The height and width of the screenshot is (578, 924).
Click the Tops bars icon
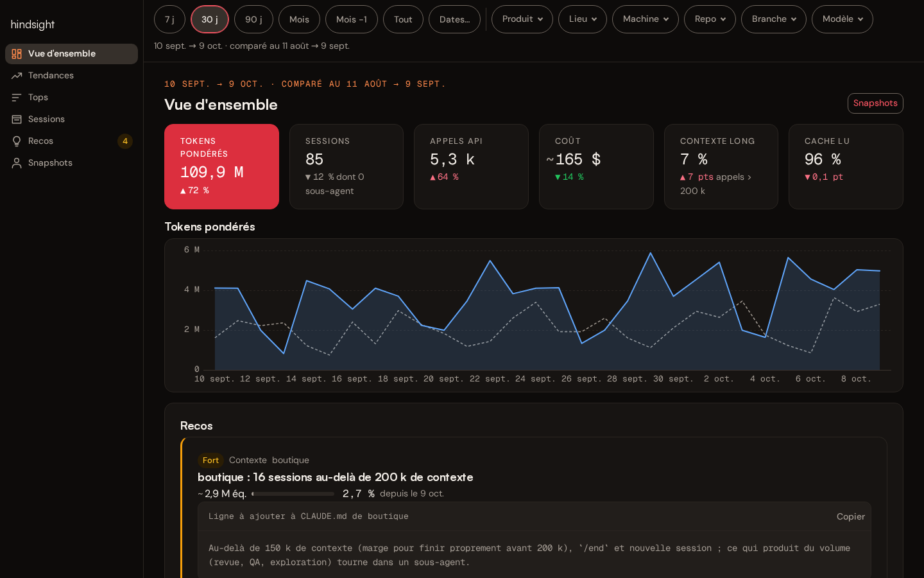coord(17,98)
